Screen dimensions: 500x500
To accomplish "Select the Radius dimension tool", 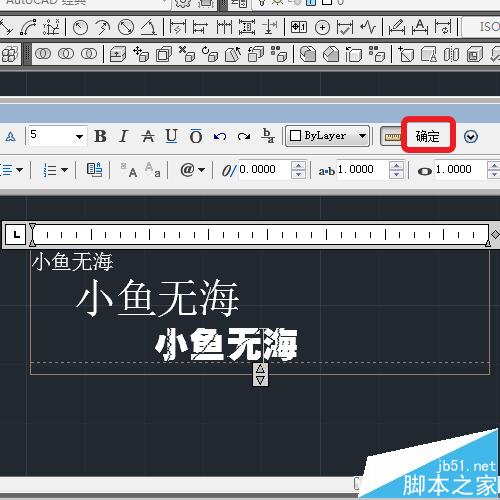I will [80, 27].
